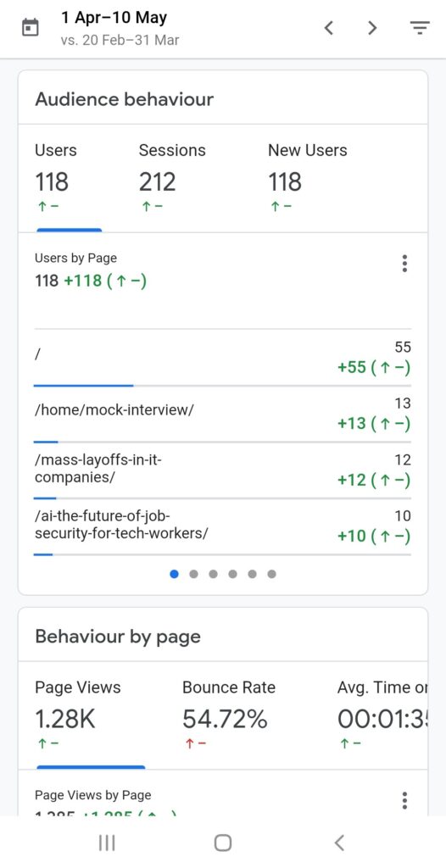
Task: Open the ai-the-future-of-job-security page row
Action: coord(223,527)
